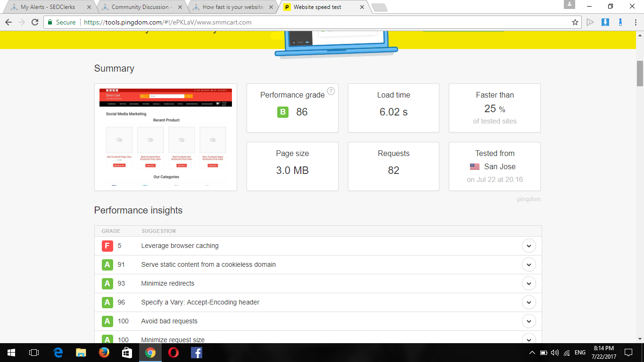
Task: Click the Specify a Vary: Accept-Encoding header text
Action: tap(200, 302)
